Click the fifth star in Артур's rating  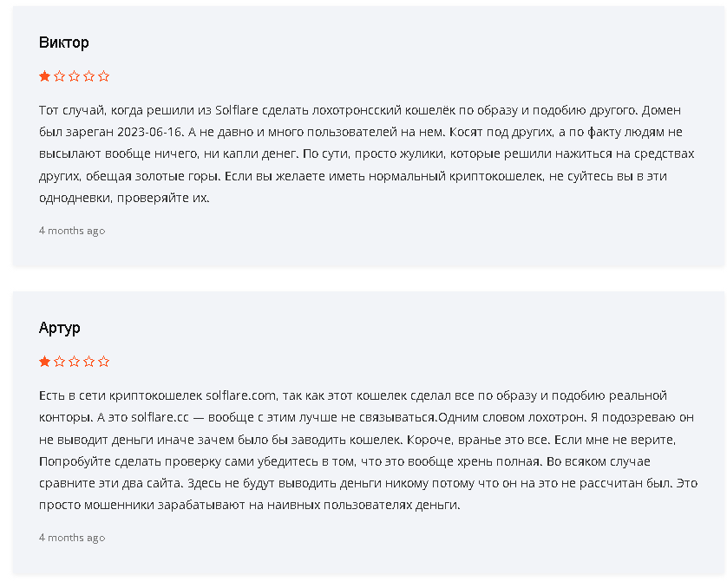click(x=104, y=362)
